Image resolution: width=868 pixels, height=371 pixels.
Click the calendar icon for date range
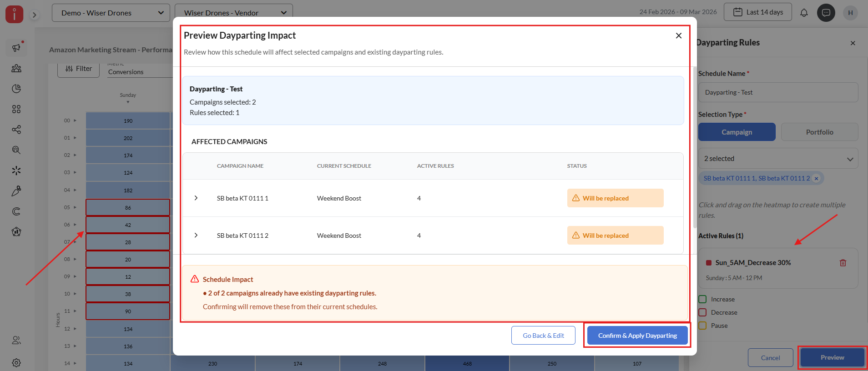click(738, 12)
